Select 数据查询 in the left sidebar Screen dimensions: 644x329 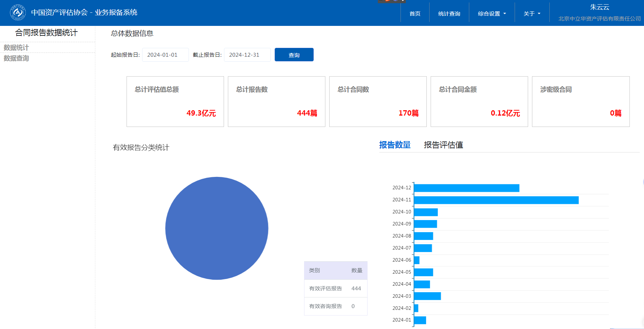tap(16, 58)
